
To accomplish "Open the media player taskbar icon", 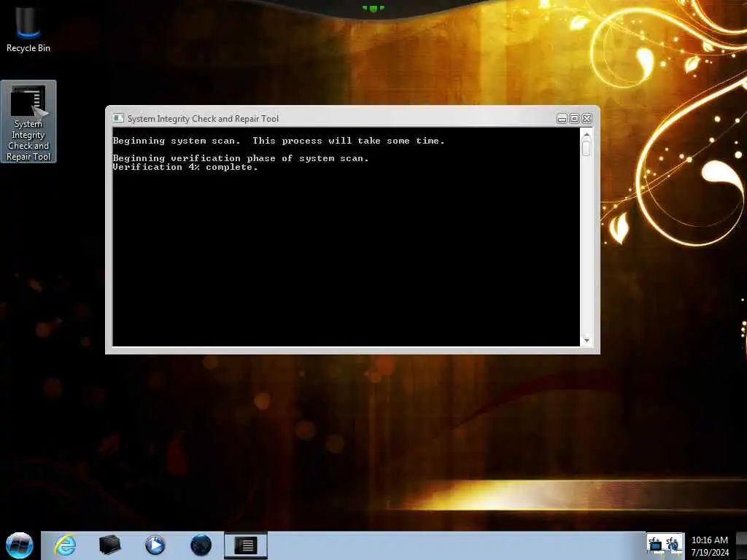I will (155, 545).
